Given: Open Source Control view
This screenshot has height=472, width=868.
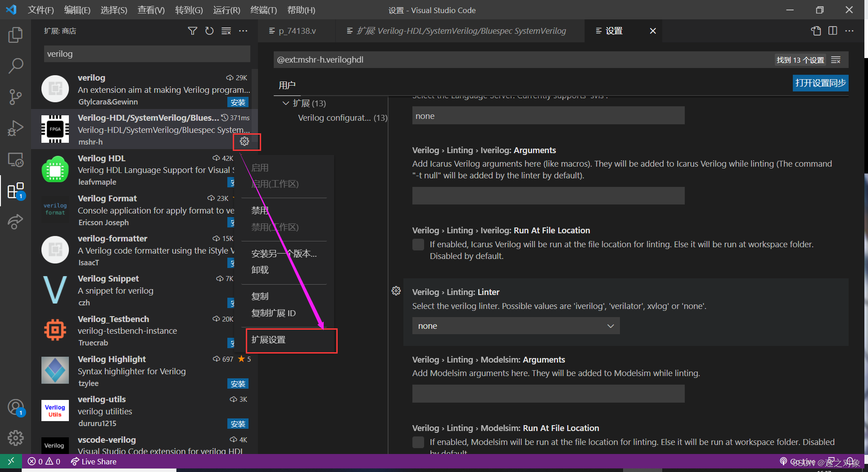Looking at the screenshot, I should click(15, 97).
